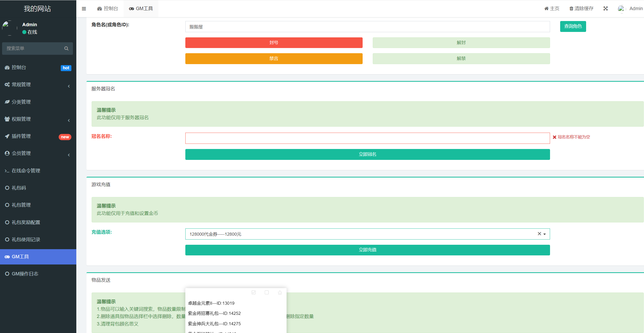This screenshot has height=333, width=644.
Task: Click the Admin avatar in top right
Action: pos(621,9)
